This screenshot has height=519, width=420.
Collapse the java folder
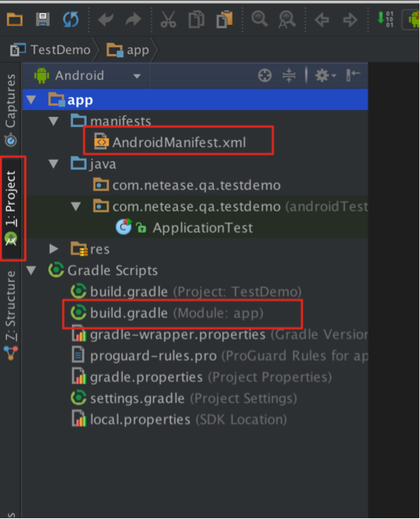pos(53,163)
